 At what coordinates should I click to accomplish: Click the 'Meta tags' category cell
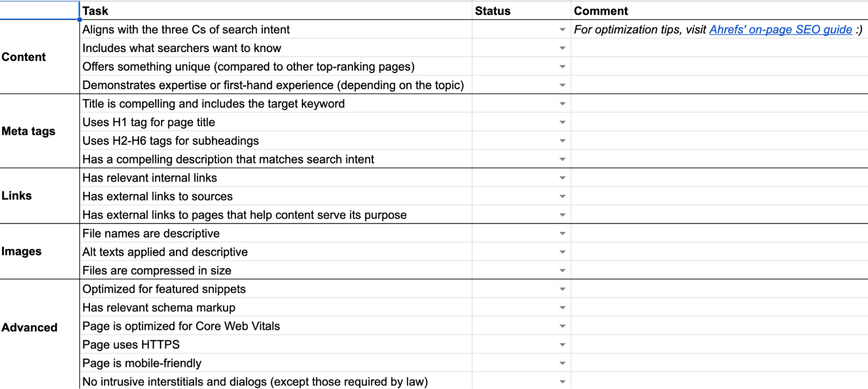point(39,131)
